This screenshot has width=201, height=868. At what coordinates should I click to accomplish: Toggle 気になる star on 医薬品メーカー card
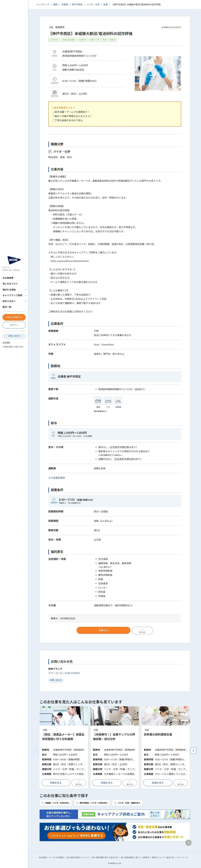click(x=79, y=783)
